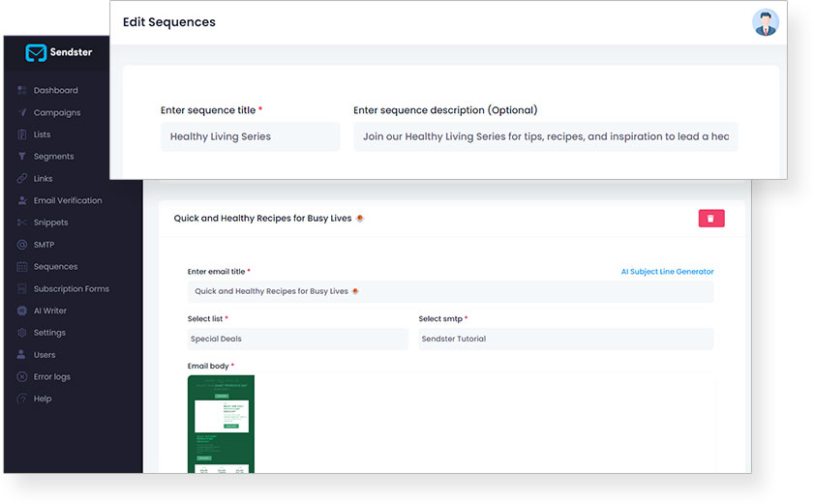814x504 pixels.
Task: Click the 'Enter email title' label
Action: click(x=216, y=272)
